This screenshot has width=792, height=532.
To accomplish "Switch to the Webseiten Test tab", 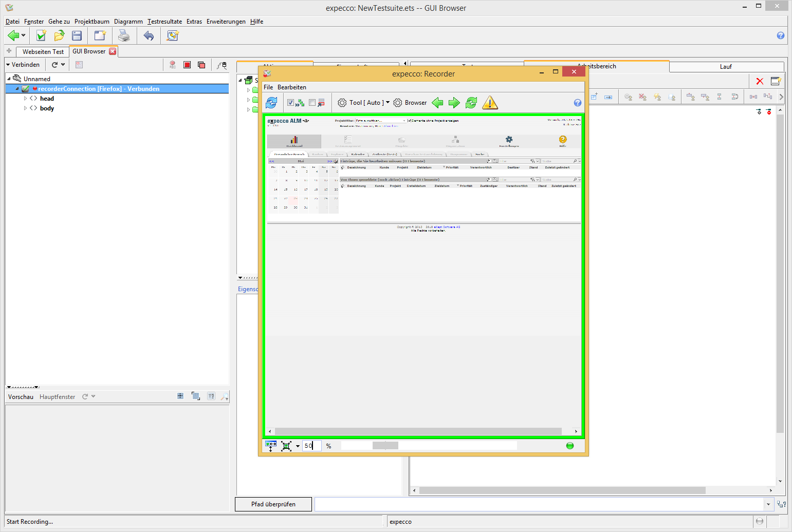I will 43,52.
